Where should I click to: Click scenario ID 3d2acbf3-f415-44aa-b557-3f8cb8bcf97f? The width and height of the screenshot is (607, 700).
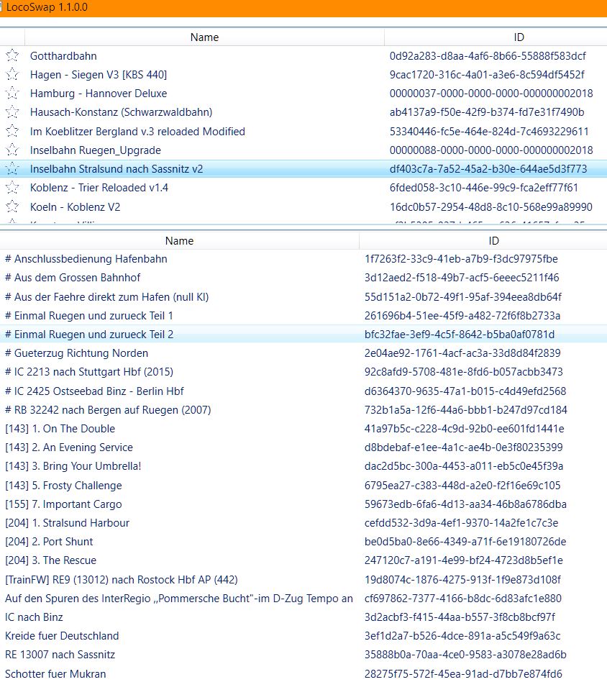[x=460, y=617]
